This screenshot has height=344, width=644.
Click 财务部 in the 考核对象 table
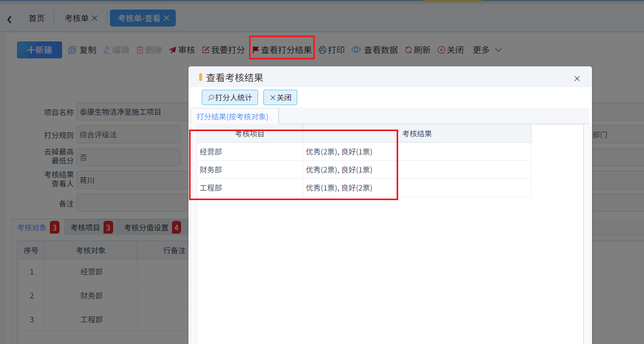coord(91,296)
